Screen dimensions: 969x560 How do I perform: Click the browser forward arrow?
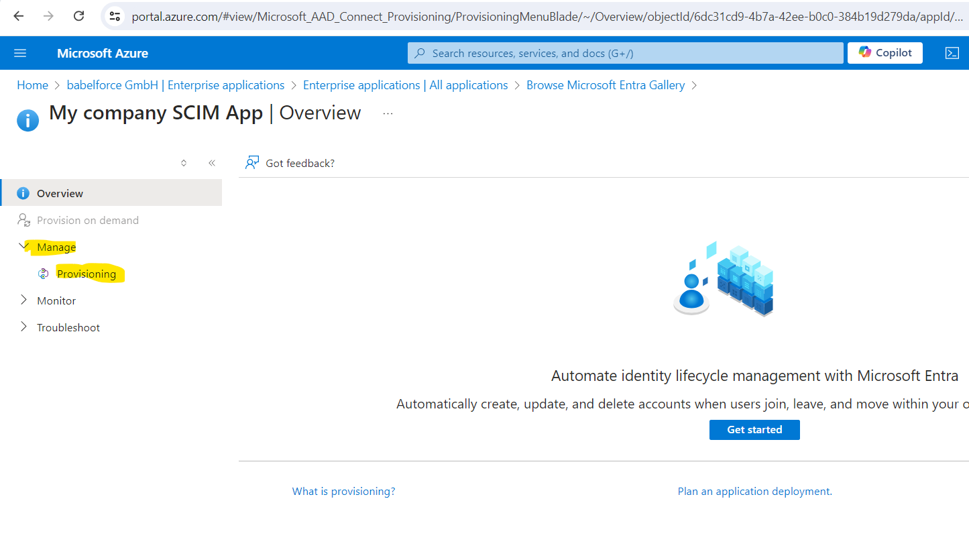(x=48, y=16)
